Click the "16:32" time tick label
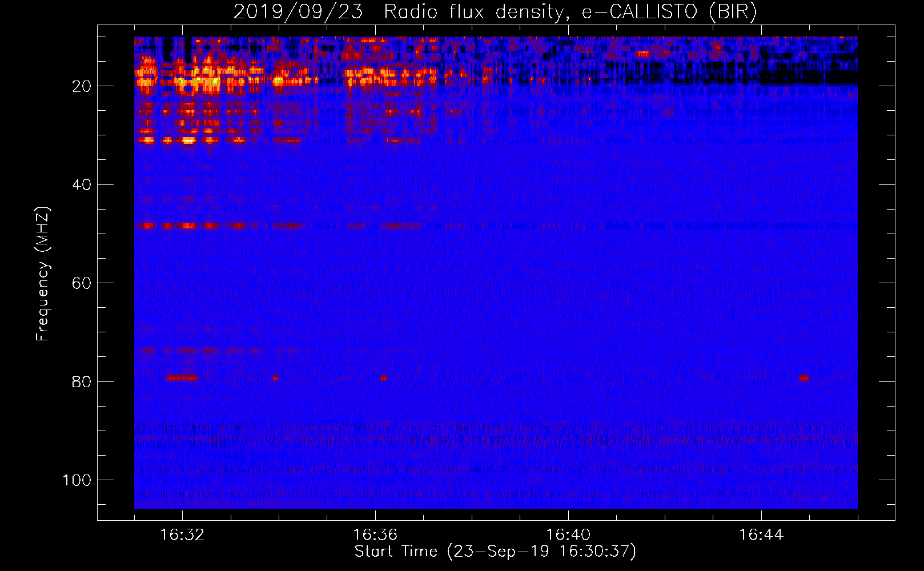Viewport: 924px width, 571px height. click(182, 535)
